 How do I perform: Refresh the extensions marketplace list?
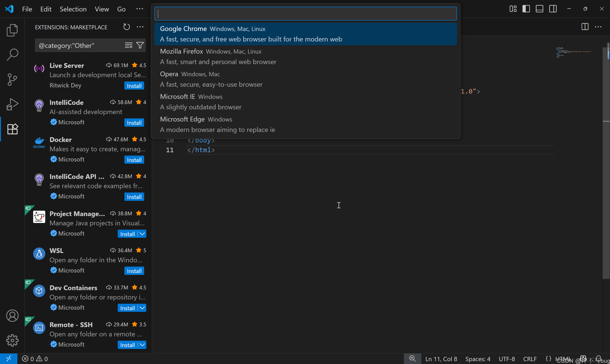127,27
